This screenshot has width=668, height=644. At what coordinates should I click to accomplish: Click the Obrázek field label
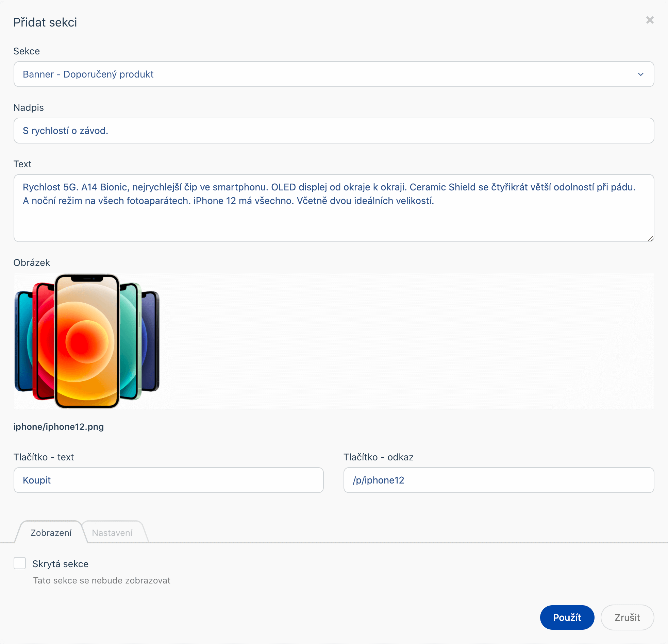(x=32, y=262)
